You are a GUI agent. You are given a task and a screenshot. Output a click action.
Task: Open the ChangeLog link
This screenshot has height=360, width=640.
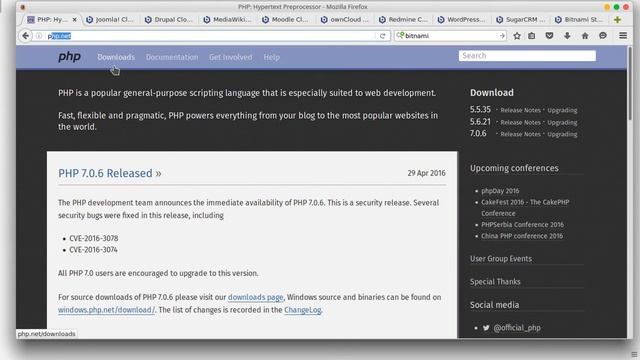(303, 310)
